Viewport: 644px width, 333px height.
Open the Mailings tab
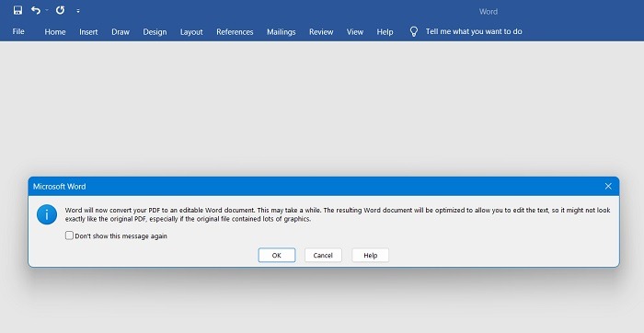[282, 31]
